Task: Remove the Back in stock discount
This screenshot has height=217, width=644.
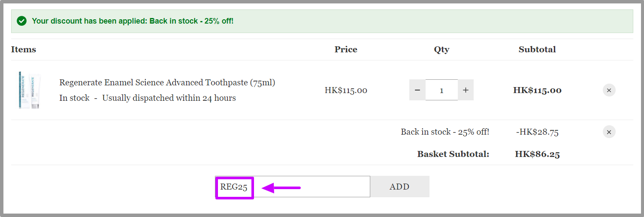Action: point(609,132)
